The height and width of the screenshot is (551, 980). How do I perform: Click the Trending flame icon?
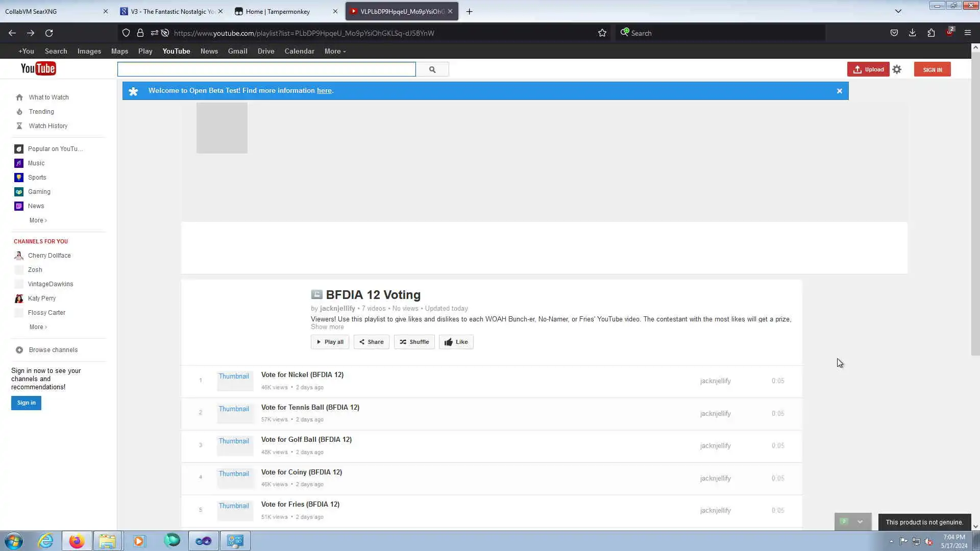[19, 112]
